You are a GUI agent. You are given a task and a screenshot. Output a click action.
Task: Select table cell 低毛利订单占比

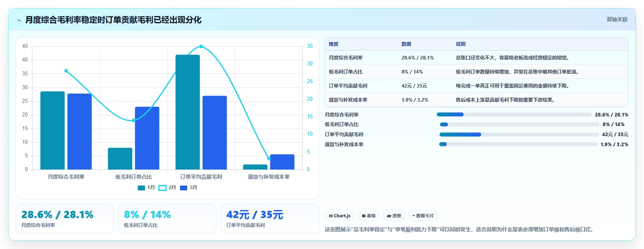click(x=346, y=72)
